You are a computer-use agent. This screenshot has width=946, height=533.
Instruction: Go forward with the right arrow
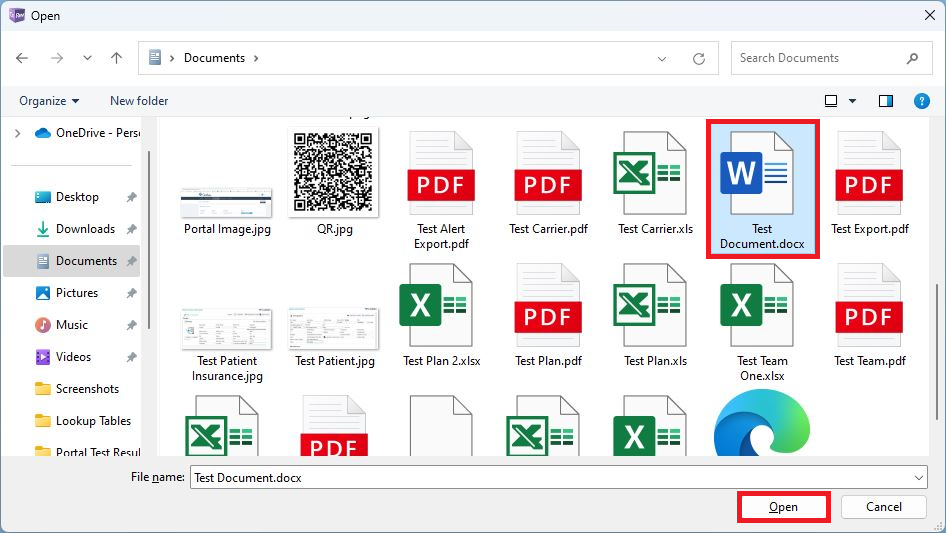(57, 58)
